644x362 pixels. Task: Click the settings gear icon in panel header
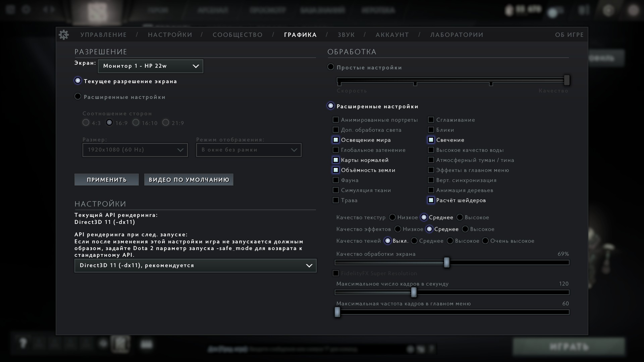[64, 35]
